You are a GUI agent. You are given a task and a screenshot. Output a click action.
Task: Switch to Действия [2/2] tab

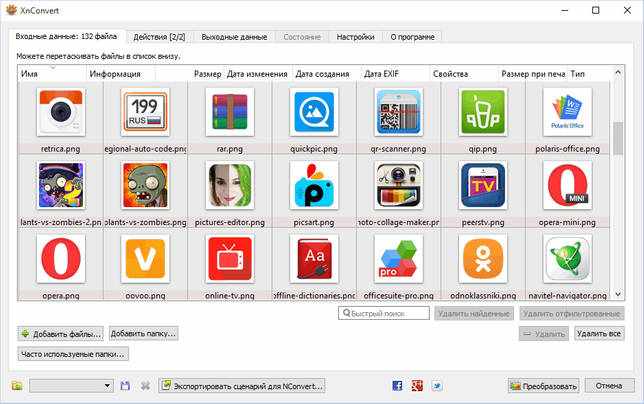click(159, 37)
